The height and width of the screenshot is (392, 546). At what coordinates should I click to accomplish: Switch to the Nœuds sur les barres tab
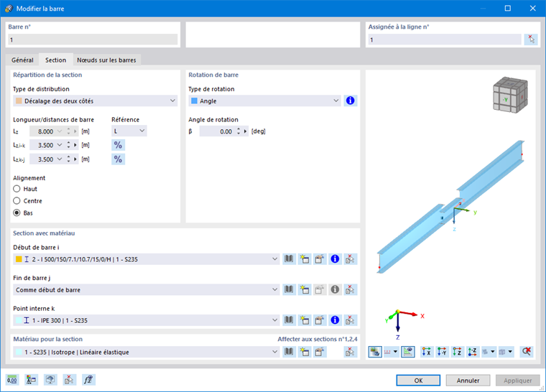(106, 60)
